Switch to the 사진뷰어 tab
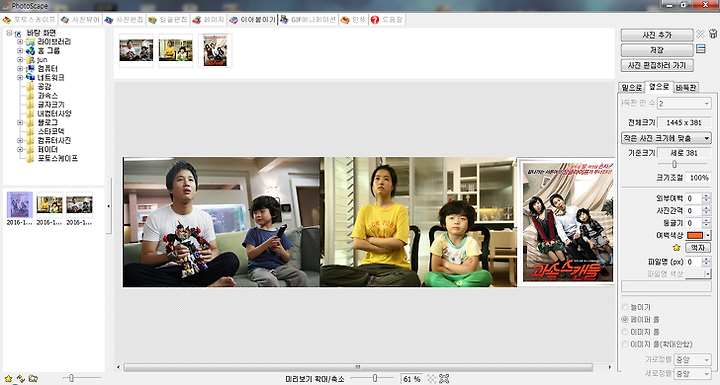Image resolution: width=720 pixels, height=385 pixels. coord(80,20)
